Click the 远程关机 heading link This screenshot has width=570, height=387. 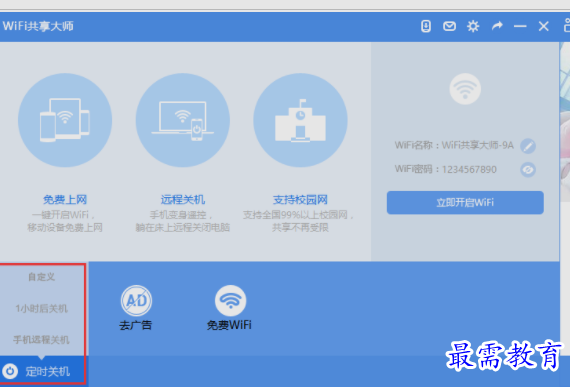[183, 199]
